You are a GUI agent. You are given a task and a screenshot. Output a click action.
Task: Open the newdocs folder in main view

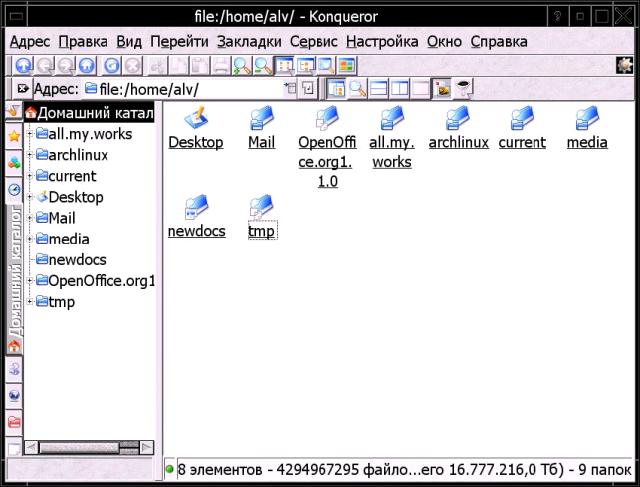[196, 218]
